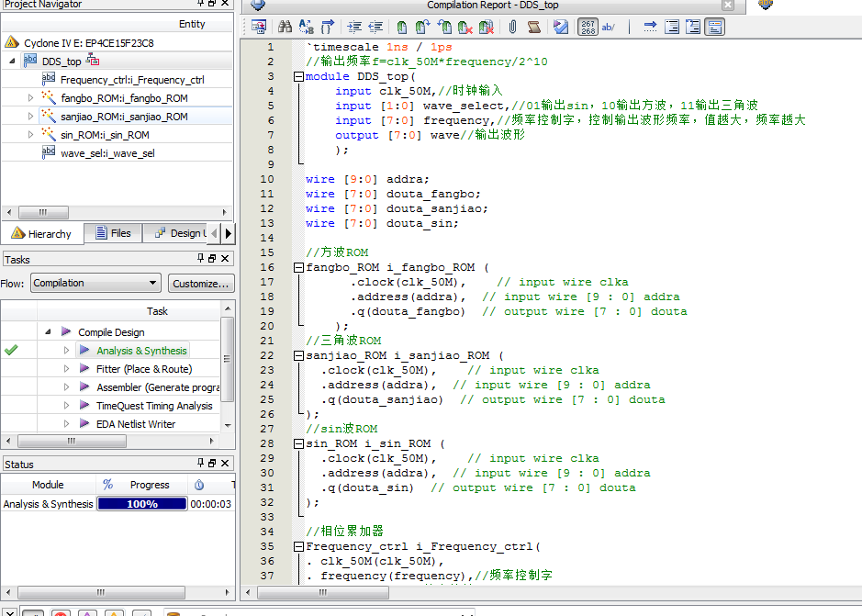Click the Customize... button
Image resolution: width=862 pixels, height=616 pixels.
pyautogui.click(x=201, y=284)
